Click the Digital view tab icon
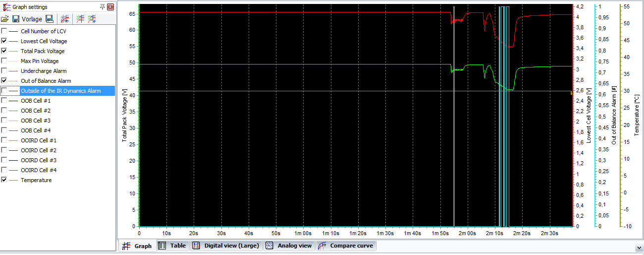This screenshot has height=255, width=644. pos(196,246)
